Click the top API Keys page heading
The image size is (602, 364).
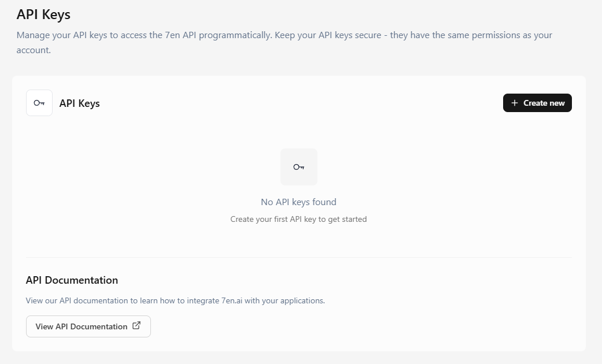pos(43,14)
